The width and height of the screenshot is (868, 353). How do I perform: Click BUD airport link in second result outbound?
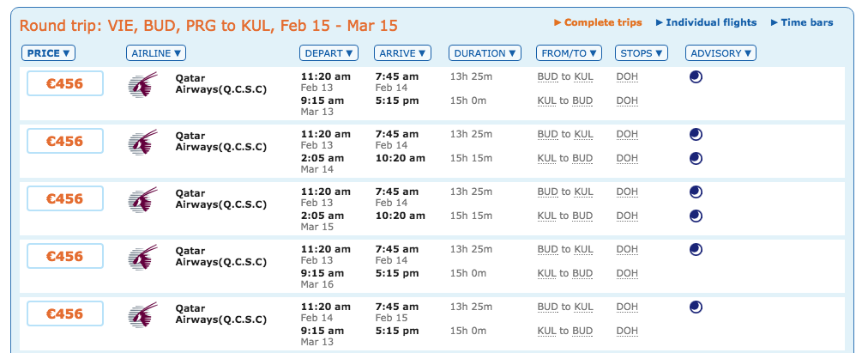point(547,134)
